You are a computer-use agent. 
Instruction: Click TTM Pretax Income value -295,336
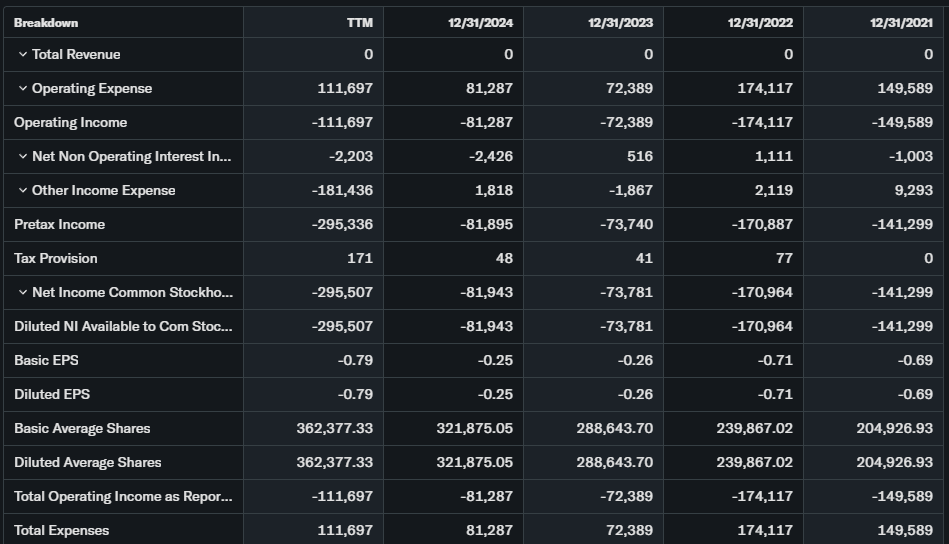pyautogui.click(x=343, y=224)
